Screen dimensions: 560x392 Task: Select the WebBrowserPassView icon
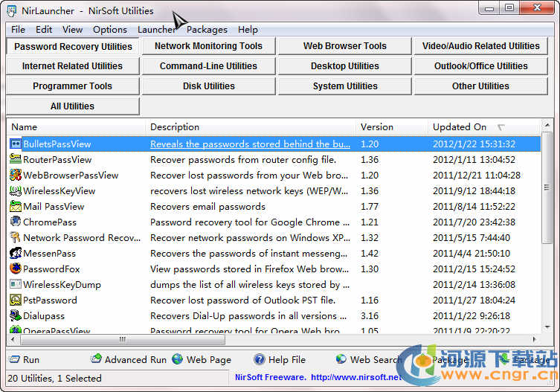point(16,175)
